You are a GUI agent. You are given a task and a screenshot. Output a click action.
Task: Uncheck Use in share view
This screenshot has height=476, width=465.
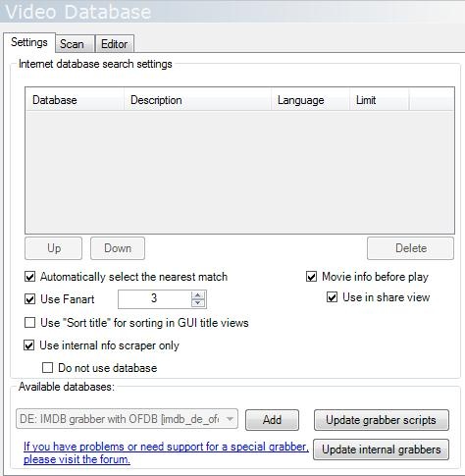pos(332,297)
